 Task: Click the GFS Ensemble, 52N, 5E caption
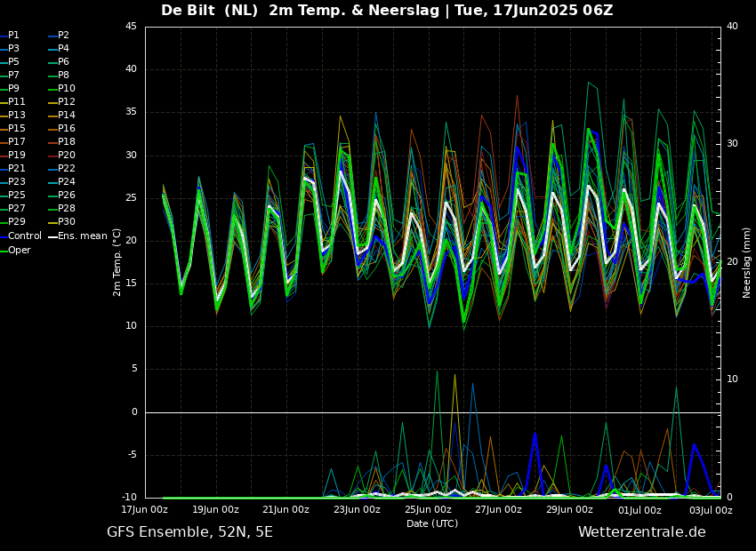[189, 532]
